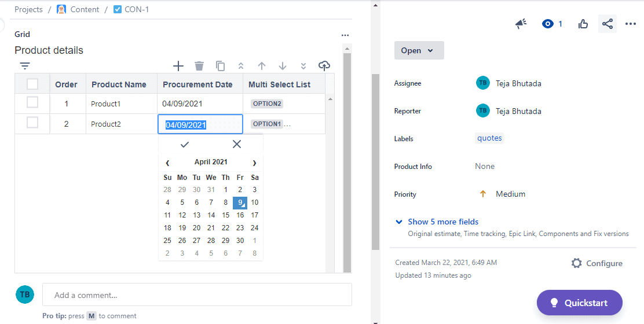Open issue actions three-dot menu

pos(631,24)
